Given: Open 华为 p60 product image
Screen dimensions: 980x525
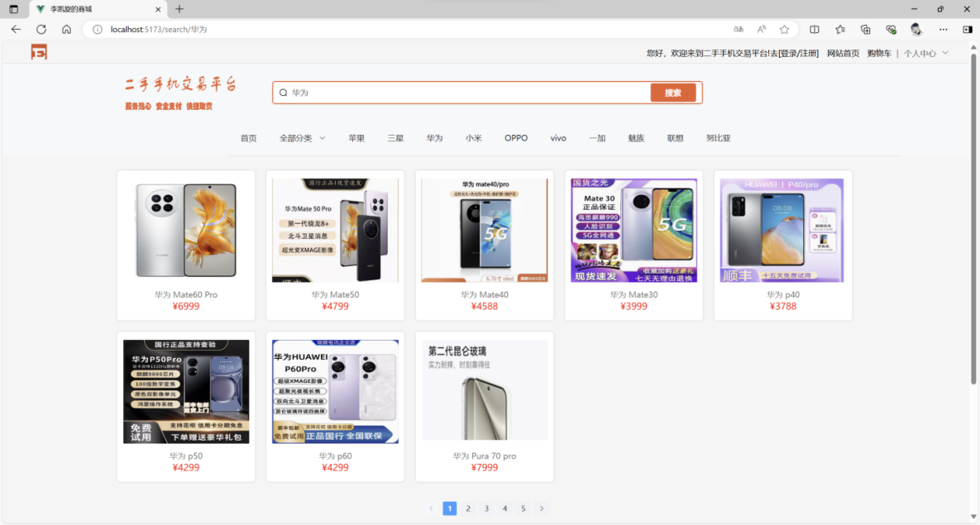Looking at the screenshot, I should [x=336, y=392].
